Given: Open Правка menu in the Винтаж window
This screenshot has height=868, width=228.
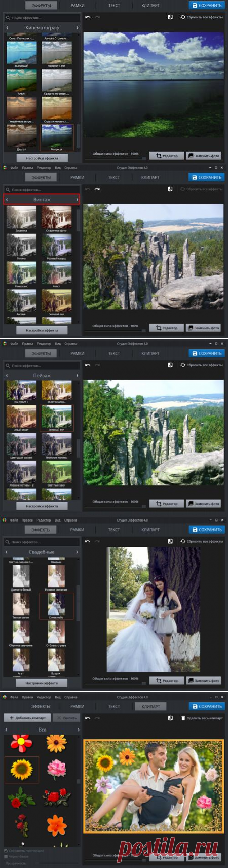Looking at the screenshot, I should pyautogui.click(x=27, y=167).
